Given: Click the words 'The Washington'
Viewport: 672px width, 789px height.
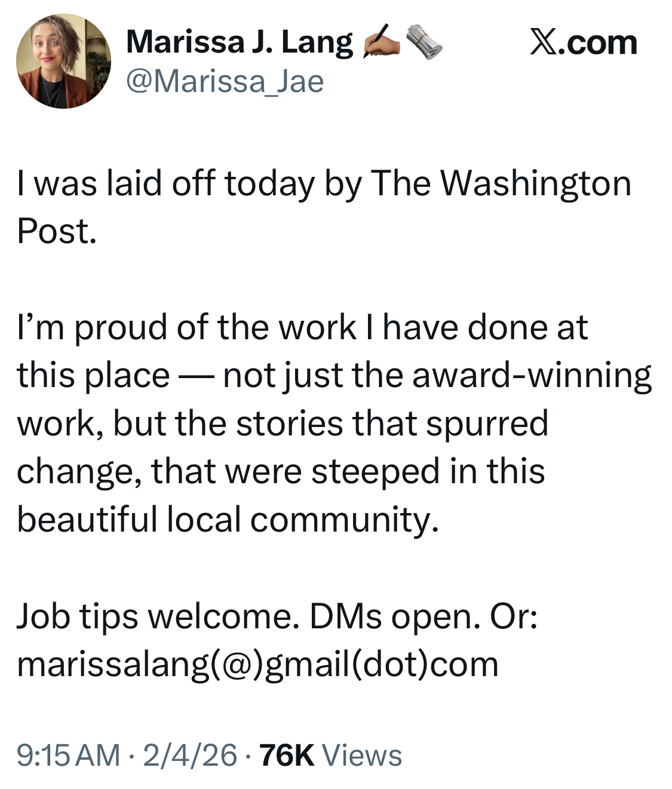Looking at the screenshot, I should (x=501, y=183).
